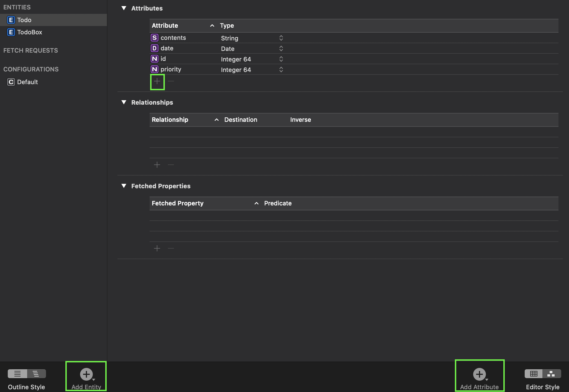Sort by the Attribute column header
Viewport: 569px width, 392px height.
(x=165, y=25)
